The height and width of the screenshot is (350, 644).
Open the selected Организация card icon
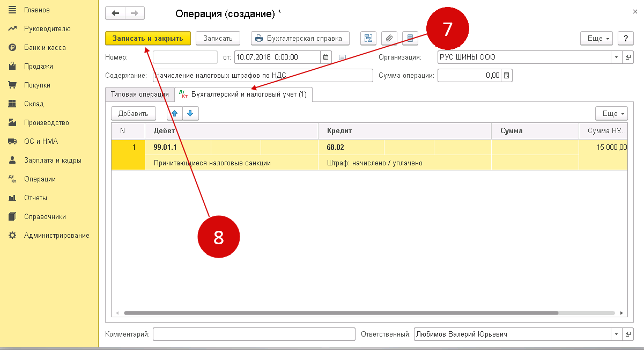coord(627,57)
